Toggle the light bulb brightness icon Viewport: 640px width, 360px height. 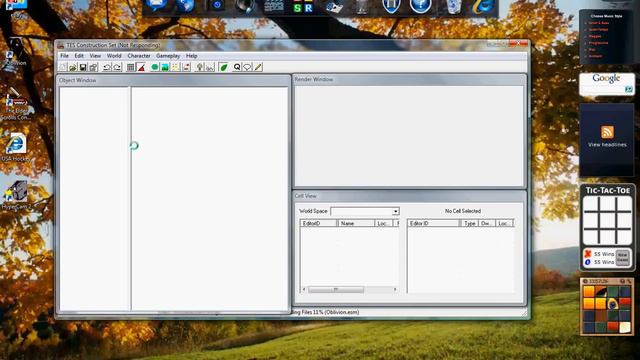(x=200, y=67)
